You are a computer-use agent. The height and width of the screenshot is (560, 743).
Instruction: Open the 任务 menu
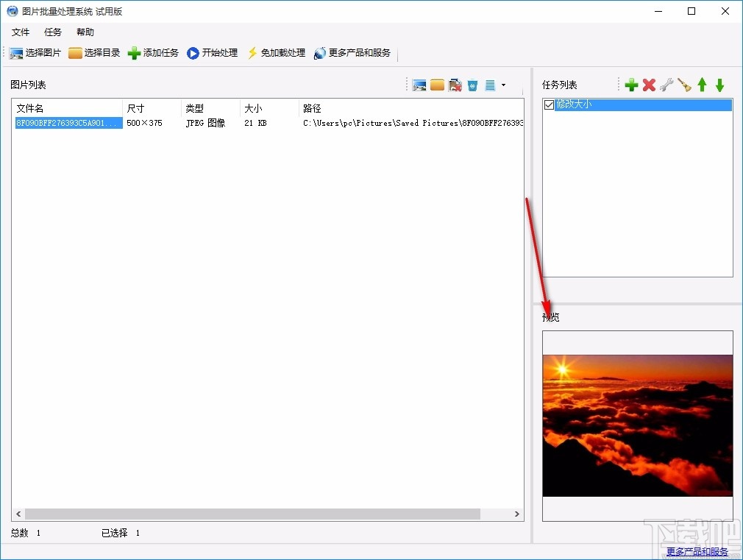[x=51, y=32]
